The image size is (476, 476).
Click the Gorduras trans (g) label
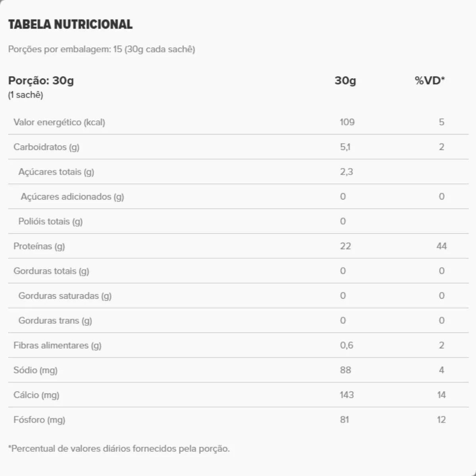click(x=55, y=321)
